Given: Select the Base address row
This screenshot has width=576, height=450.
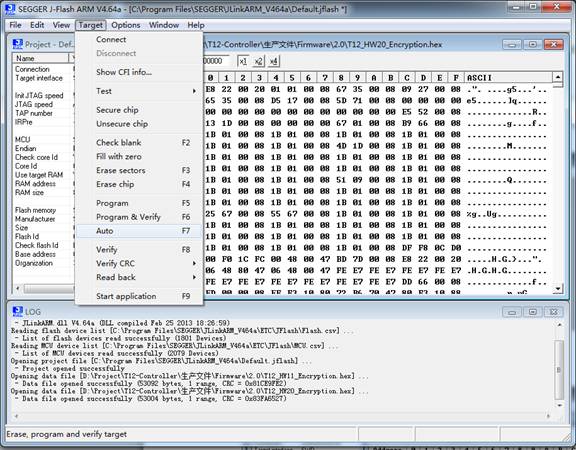Looking at the screenshot, I should point(43,254).
